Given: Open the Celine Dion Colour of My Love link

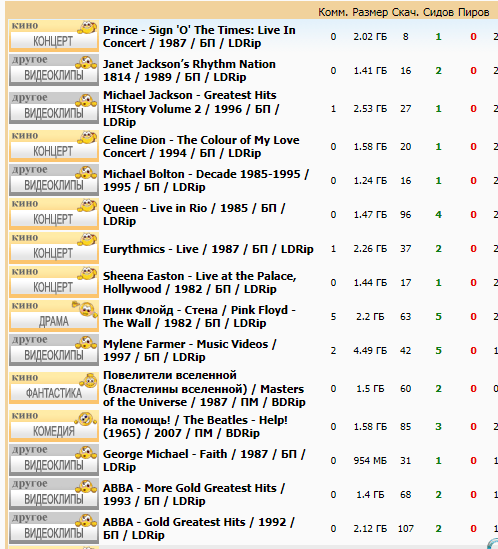Looking at the screenshot, I should click(201, 146).
